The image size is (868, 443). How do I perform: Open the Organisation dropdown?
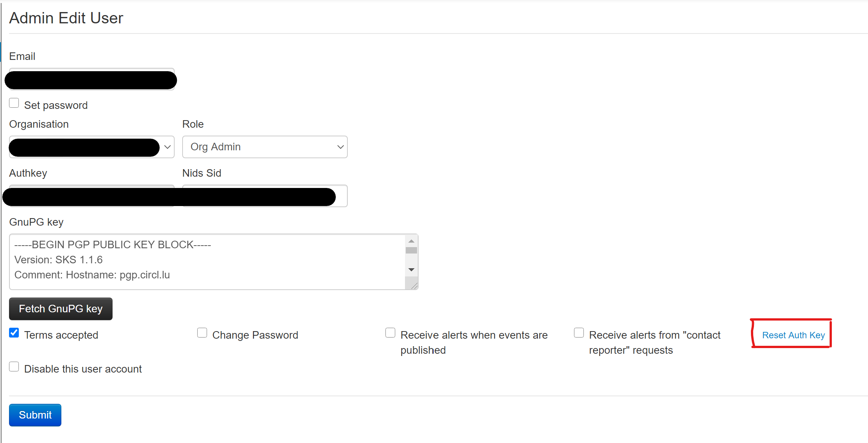(x=91, y=147)
